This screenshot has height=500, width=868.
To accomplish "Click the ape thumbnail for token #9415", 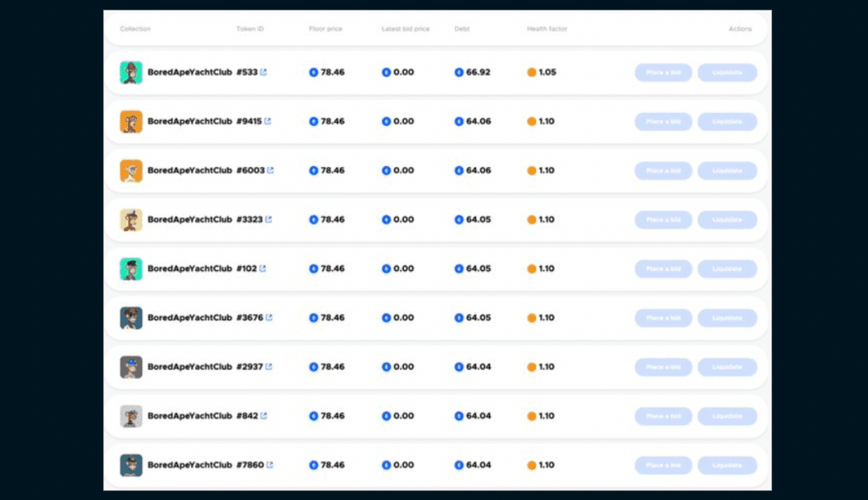I will [131, 122].
